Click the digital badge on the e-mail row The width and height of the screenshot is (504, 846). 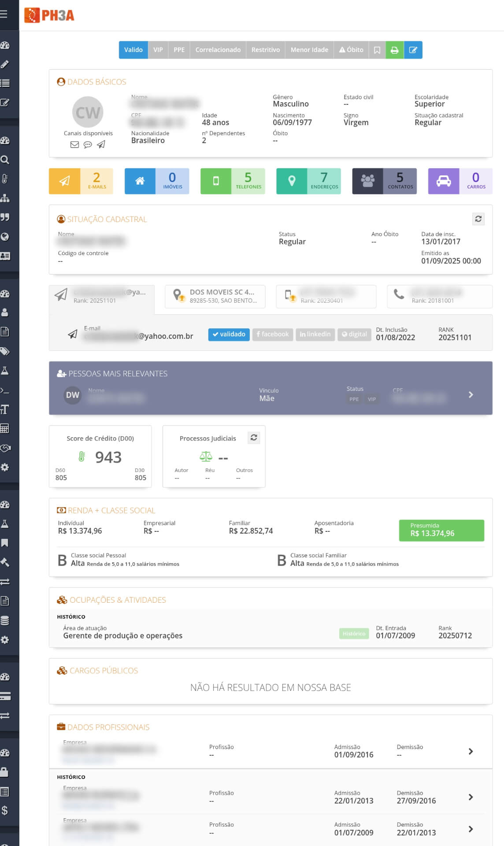pyautogui.click(x=354, y=334)
